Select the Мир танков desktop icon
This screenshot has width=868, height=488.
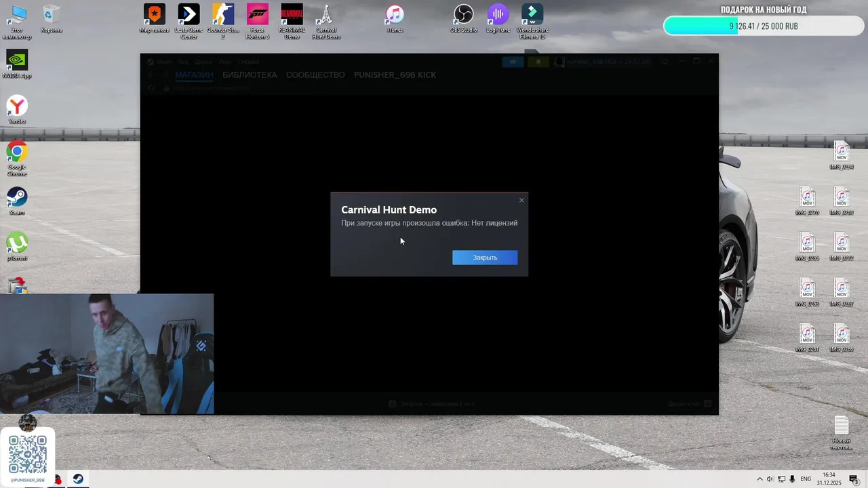click(155, 19)
